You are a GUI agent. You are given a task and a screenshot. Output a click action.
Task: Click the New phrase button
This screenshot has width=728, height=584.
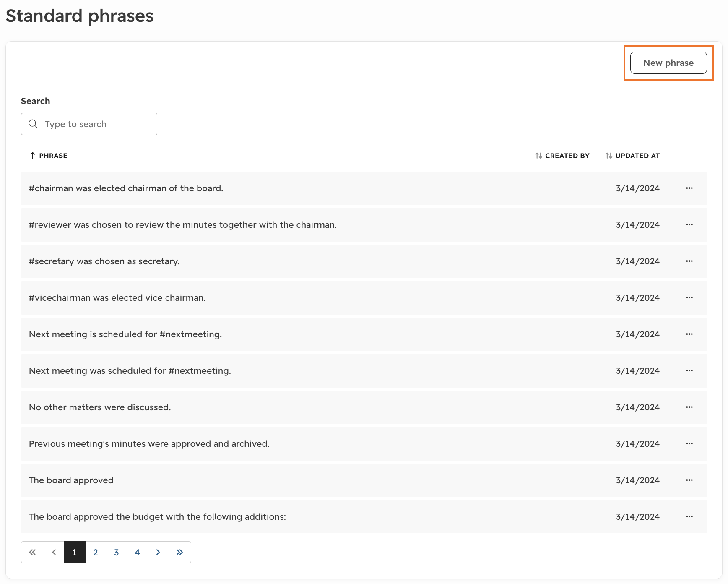click(668, 63)
